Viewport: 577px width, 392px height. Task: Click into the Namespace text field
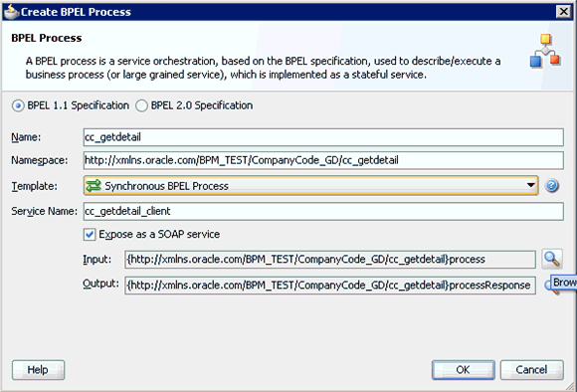point(323,160)
